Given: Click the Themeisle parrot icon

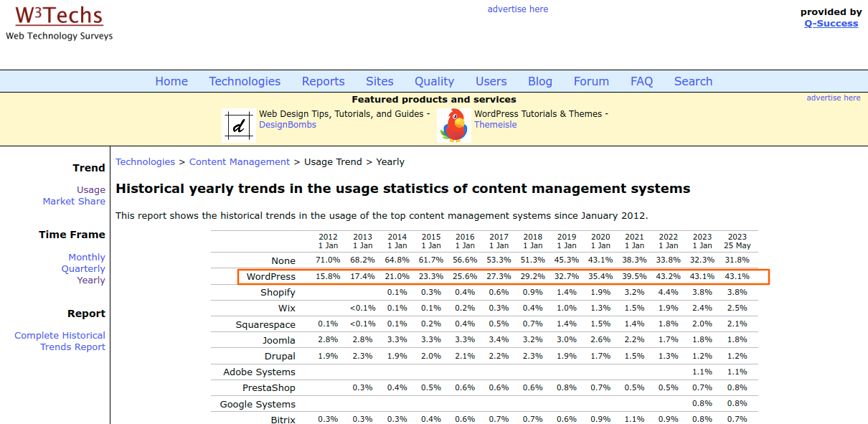Looking at the screenshot, I should coord(454,123).
